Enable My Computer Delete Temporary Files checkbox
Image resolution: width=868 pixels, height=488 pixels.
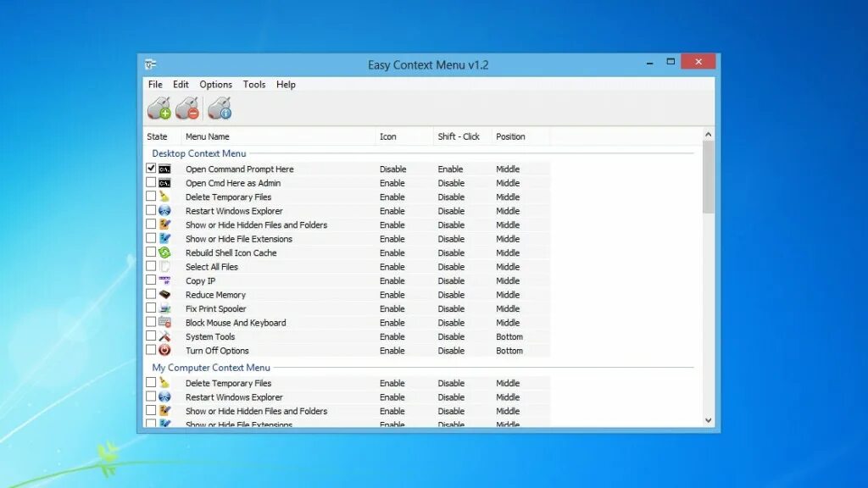tap(151, 382)
